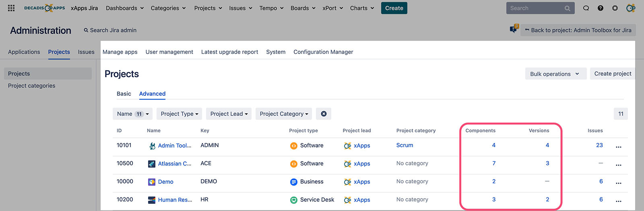644x211 pixels.
Task: Switch to the Applications admin tab
Action: 24,52
